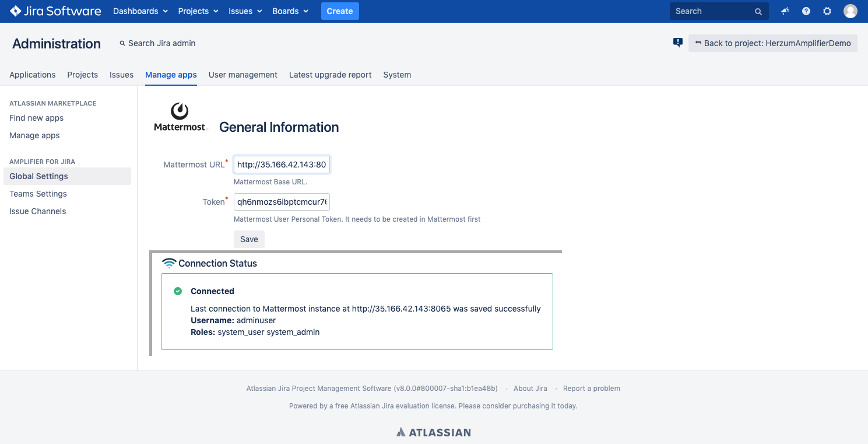
Task: Expand the Projects dropdown menu
Action: pos(198,11)
